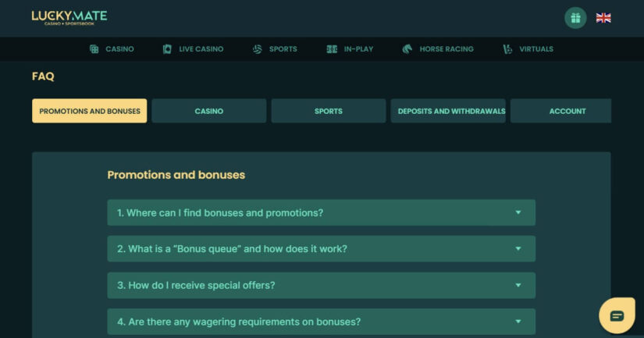This screenshot has width=644, height=338.
Task: Click the Horse Racing icon
Action: click(x=407, y=49)
